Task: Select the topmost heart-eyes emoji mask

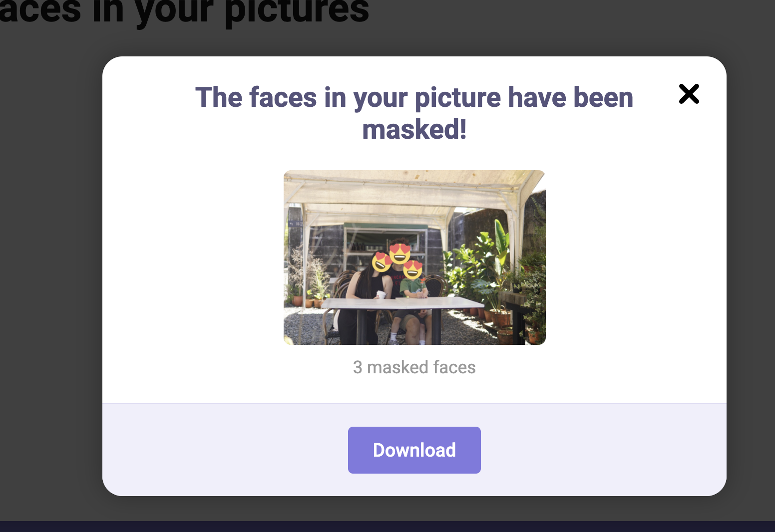Action: tap(400, 253)
